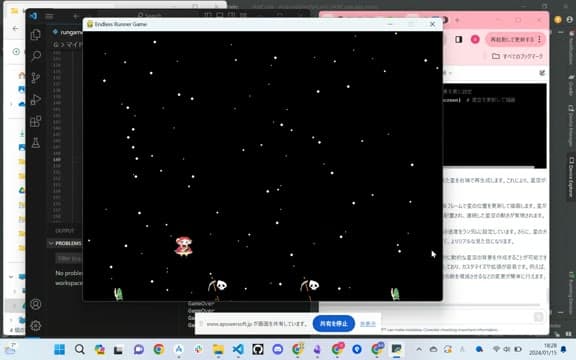Open Search view in VS Code activity bar
Image resolution: width=576 pixels, height=360 pixels.
[36, 56]
